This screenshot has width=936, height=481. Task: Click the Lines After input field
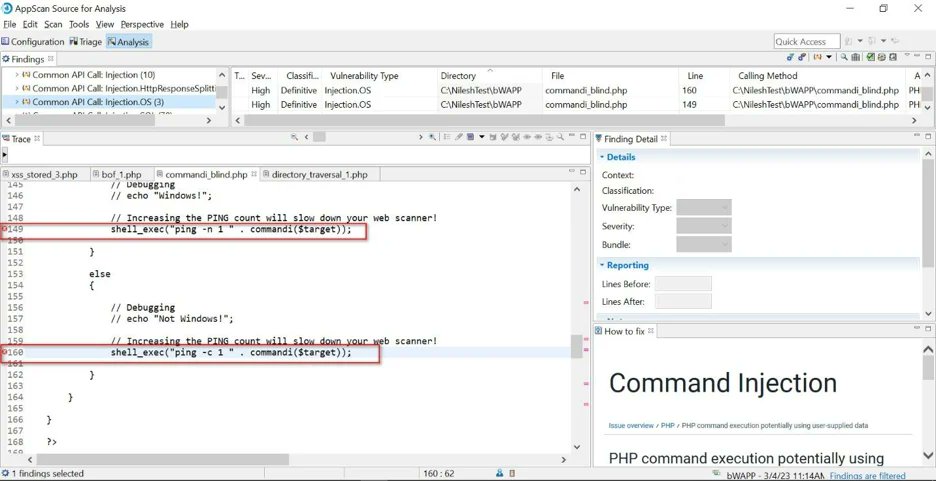coord(683,301)
